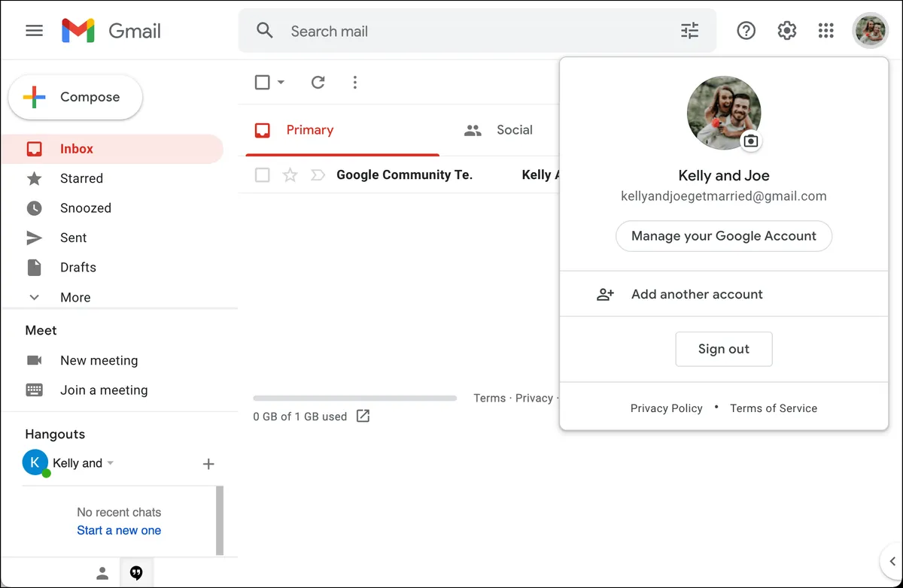Open the Google Community Te. email
The height and width of the screenshot is (588, 903).
(404, 174)
